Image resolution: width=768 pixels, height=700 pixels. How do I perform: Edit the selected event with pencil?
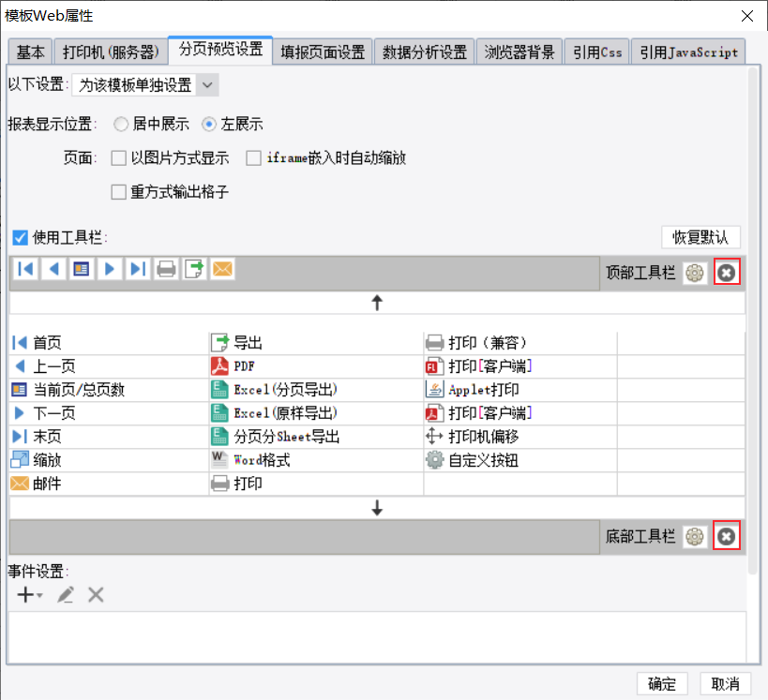66,595
